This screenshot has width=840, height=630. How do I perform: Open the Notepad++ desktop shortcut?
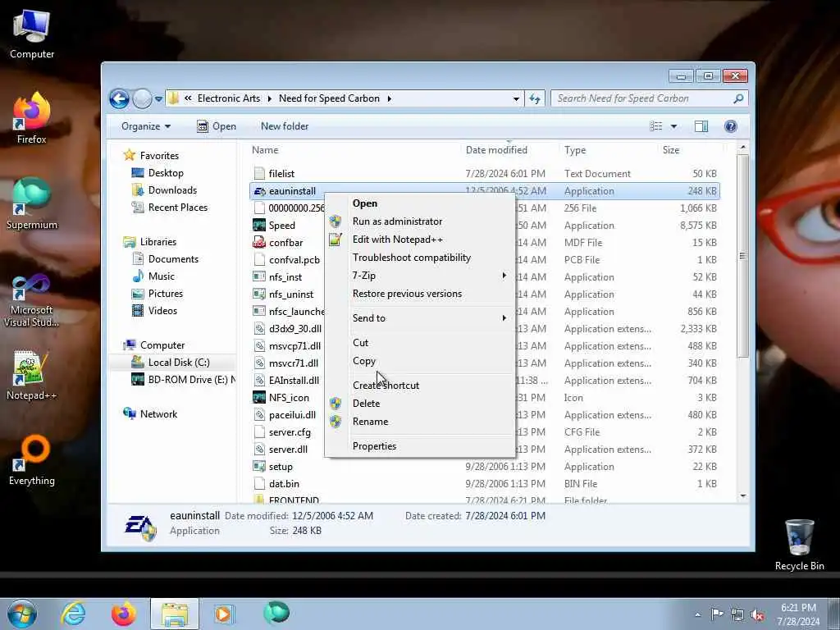(32, 375)
